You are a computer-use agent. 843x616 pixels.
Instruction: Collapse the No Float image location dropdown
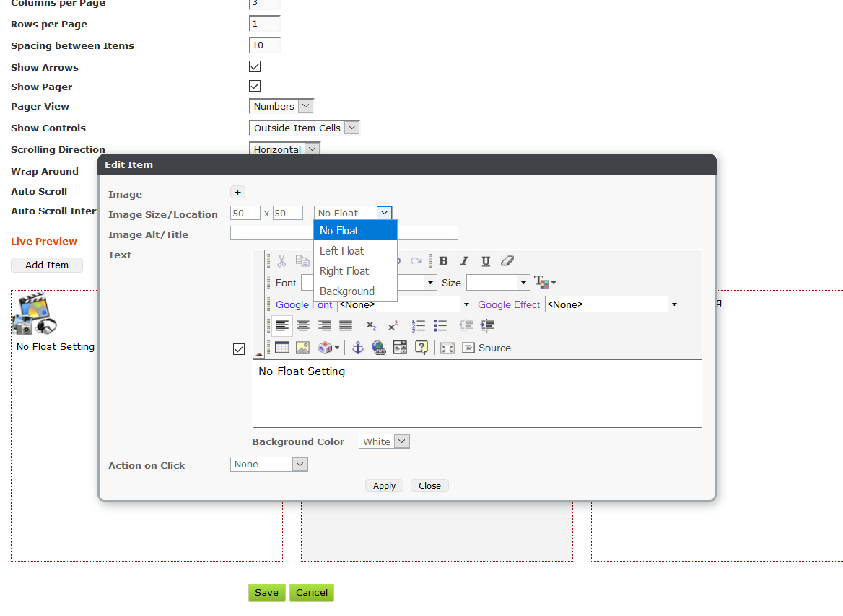(385, 213)
